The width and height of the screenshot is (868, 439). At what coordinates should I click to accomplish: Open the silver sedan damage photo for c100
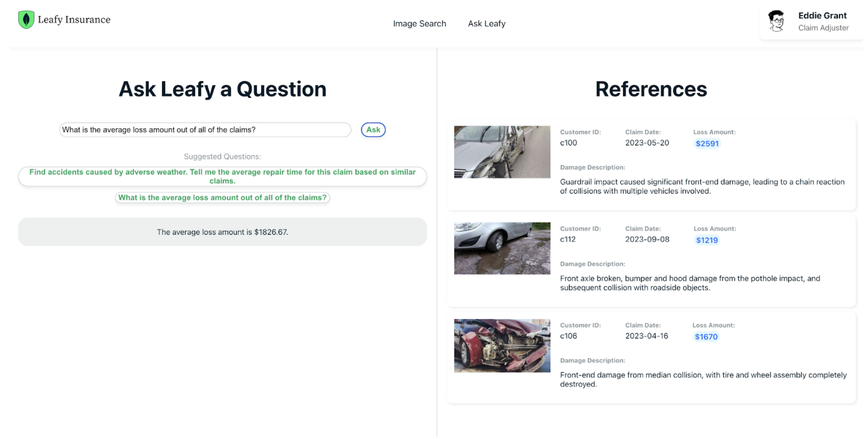point(502,152)
